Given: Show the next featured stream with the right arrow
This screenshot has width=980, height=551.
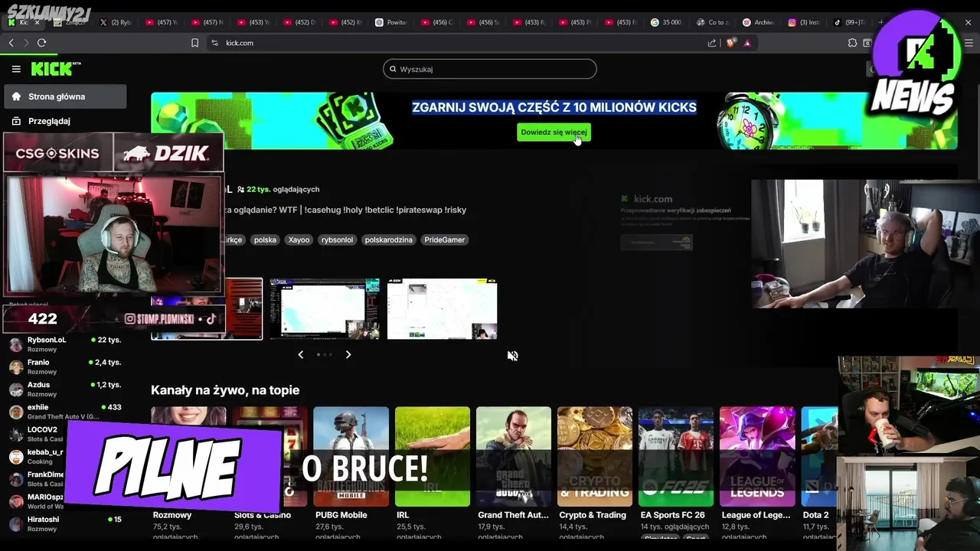Looking at the screenshot, I should (x=348, y=354).
